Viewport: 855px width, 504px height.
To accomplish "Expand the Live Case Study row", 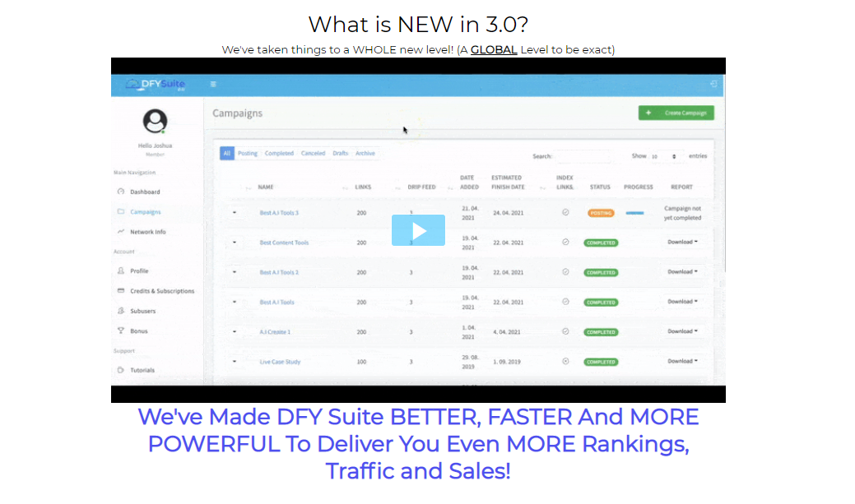I will point(235,361).
